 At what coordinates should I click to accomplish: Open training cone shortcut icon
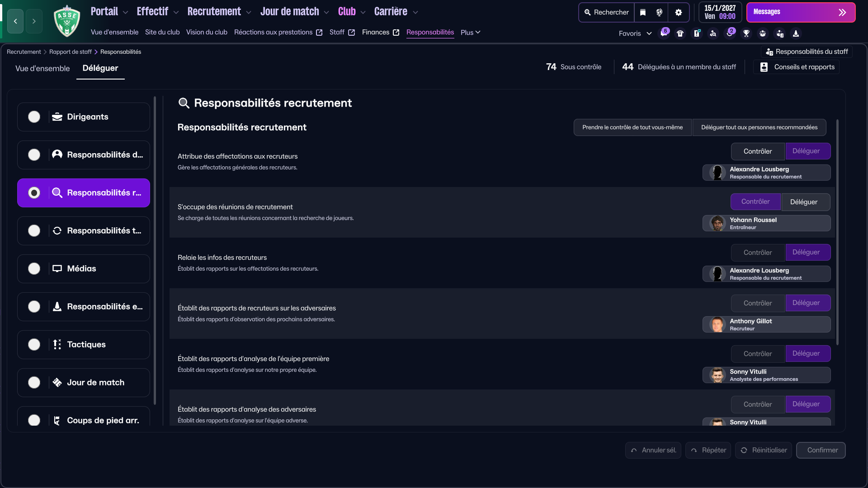796,33
